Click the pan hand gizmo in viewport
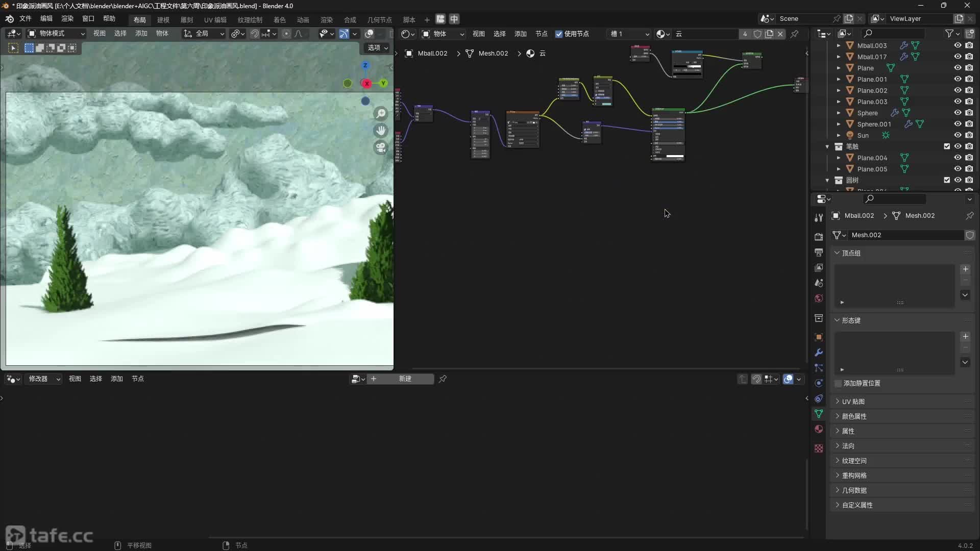980x551 pixels. (x=381, y=131)
